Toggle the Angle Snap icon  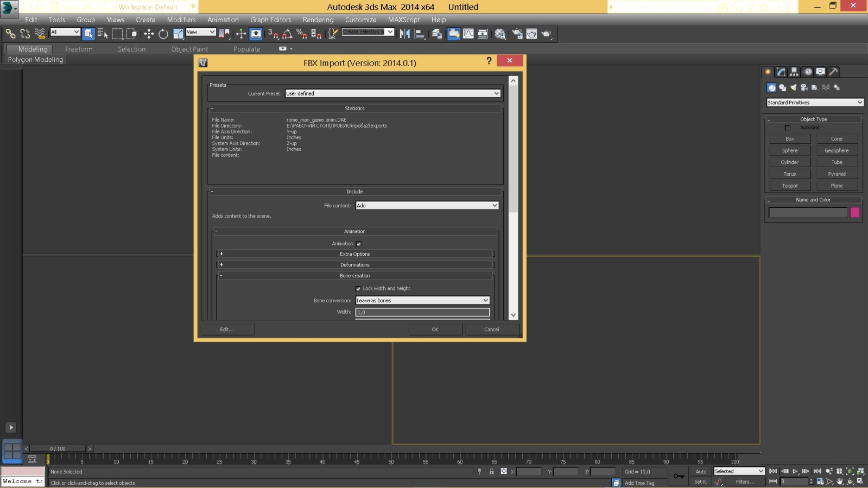pos(287,34)
